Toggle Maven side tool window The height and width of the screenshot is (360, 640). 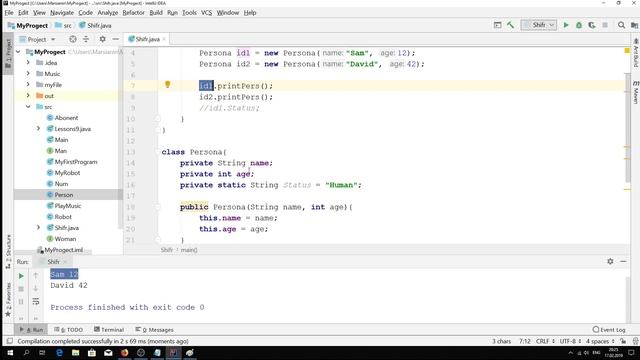[x=636, y=92]
